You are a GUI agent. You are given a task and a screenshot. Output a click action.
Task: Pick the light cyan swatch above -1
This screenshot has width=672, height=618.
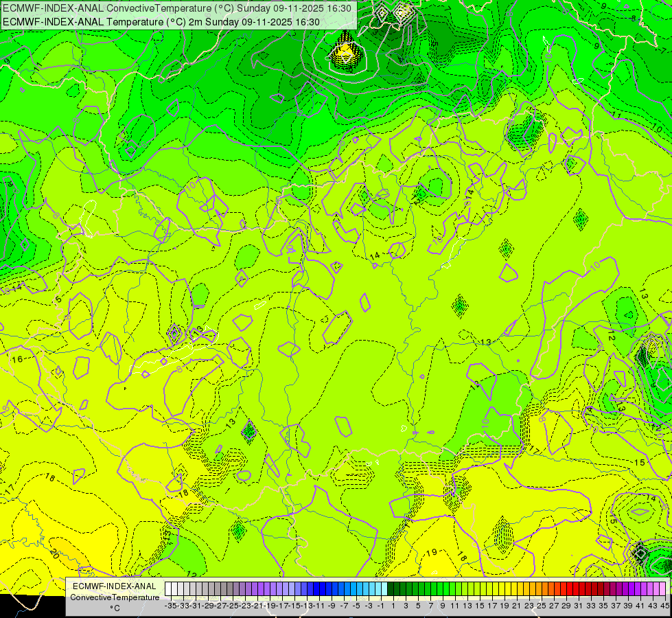(378, 589)
